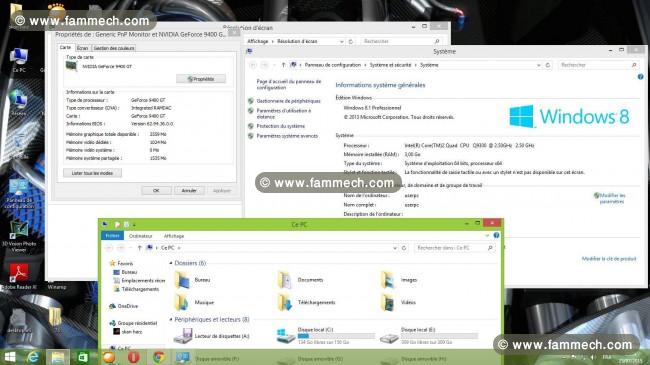This screenshot has height=365, width=650.
Task: Switch to the Carte tab
Action: coord(65,48)
